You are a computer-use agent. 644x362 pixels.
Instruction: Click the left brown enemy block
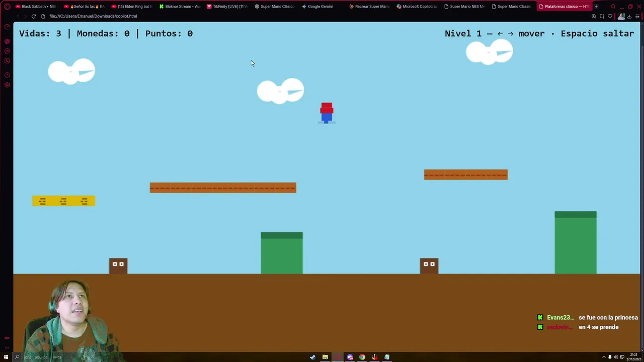tap(118, 266)
